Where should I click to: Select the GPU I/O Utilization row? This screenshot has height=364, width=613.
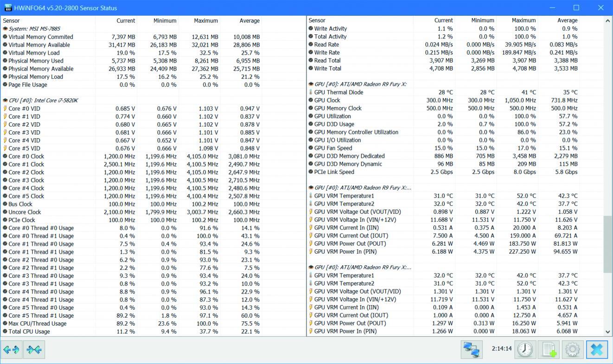443,140
